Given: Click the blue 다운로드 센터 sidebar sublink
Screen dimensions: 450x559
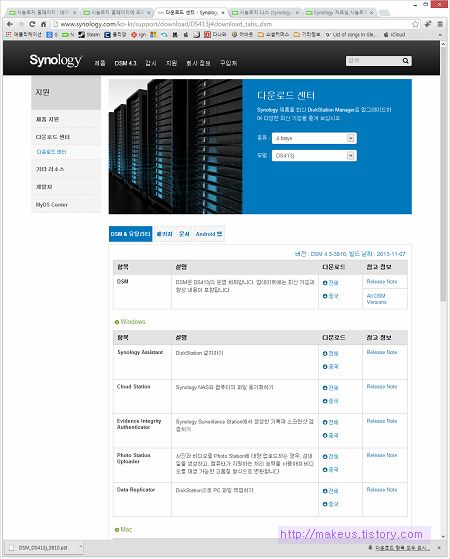Looking at the screenshot, I should click(x=51, y=152).
